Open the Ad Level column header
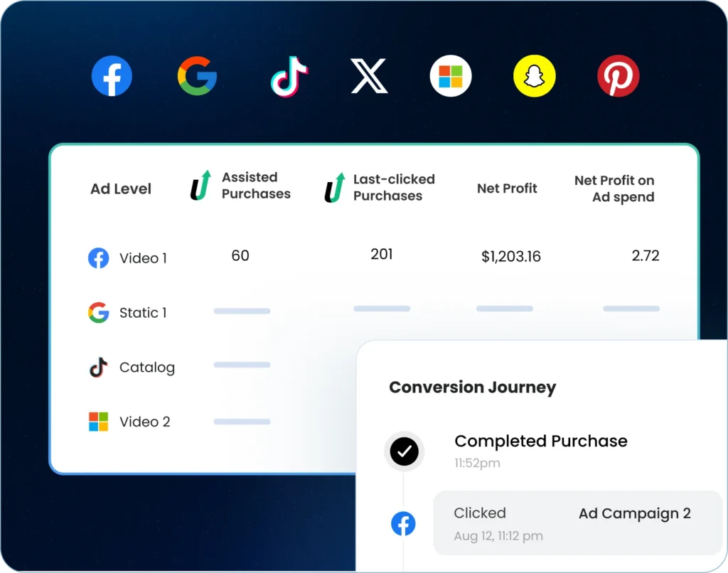The height and width of the screenshot is (573, 728). tap(120, 188)
